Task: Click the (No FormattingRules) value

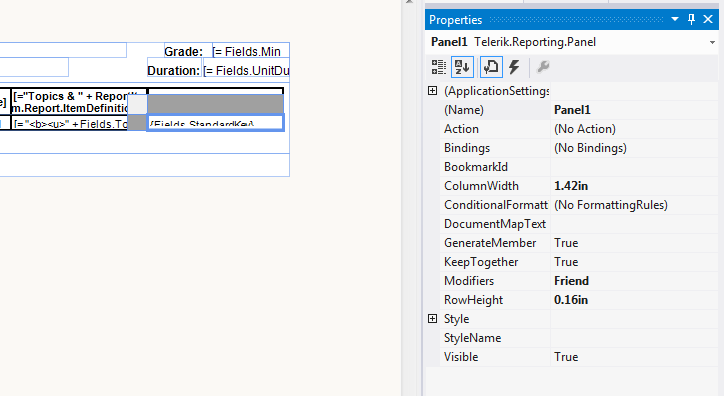Action: (634, 204)
